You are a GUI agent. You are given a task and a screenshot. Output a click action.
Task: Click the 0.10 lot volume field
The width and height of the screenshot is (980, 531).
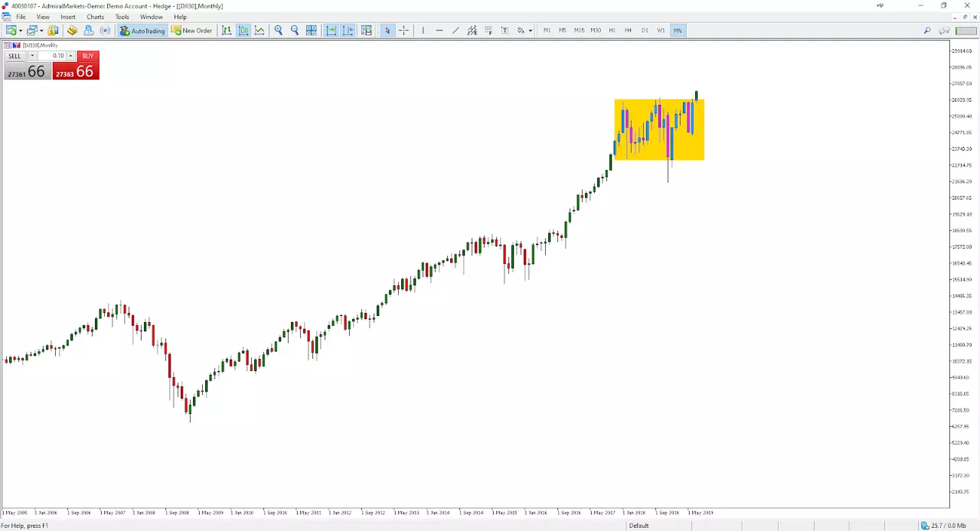point(52,56)
